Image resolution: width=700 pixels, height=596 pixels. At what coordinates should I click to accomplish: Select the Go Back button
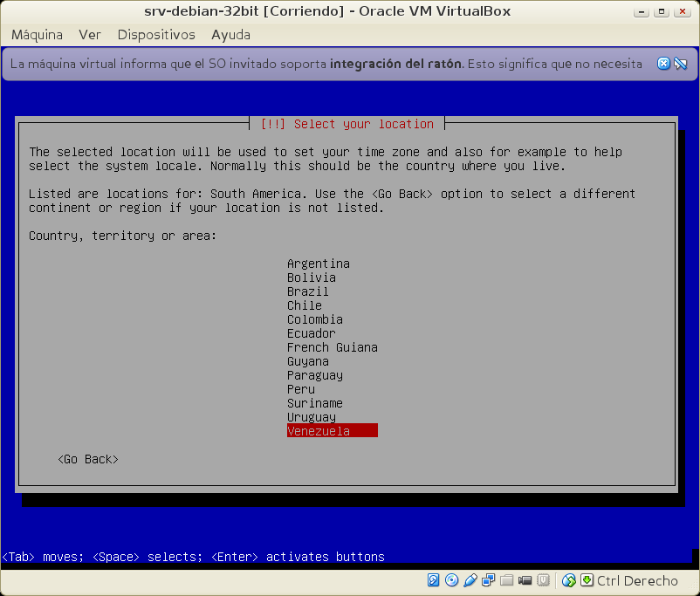(x=88, y=459)
